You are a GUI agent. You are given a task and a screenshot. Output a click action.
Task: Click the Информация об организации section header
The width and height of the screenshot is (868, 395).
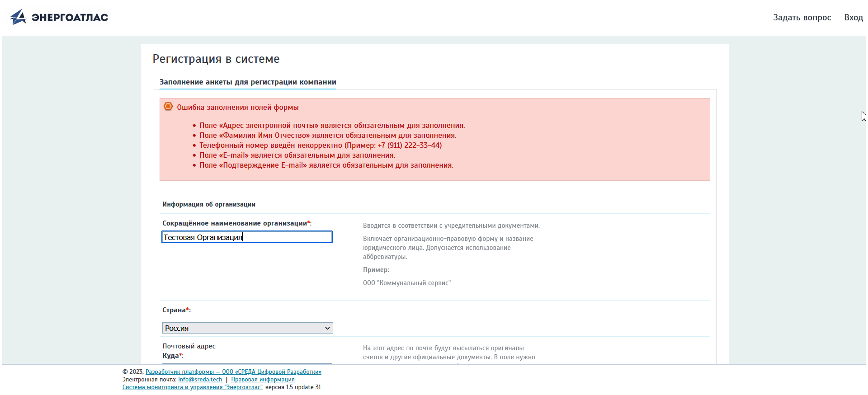(209, 204)
